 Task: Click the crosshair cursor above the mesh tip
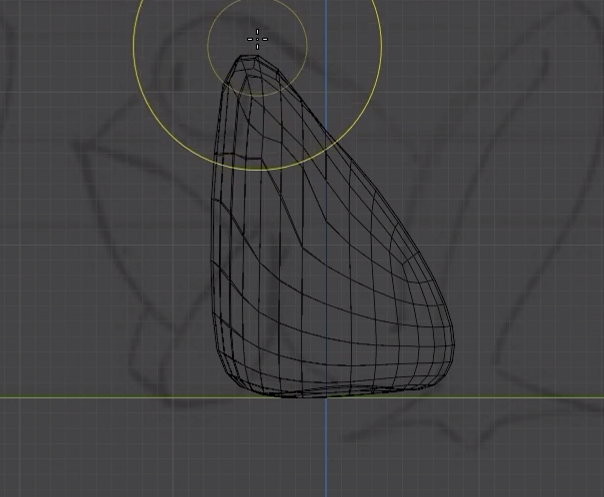(x=257, y=39)
